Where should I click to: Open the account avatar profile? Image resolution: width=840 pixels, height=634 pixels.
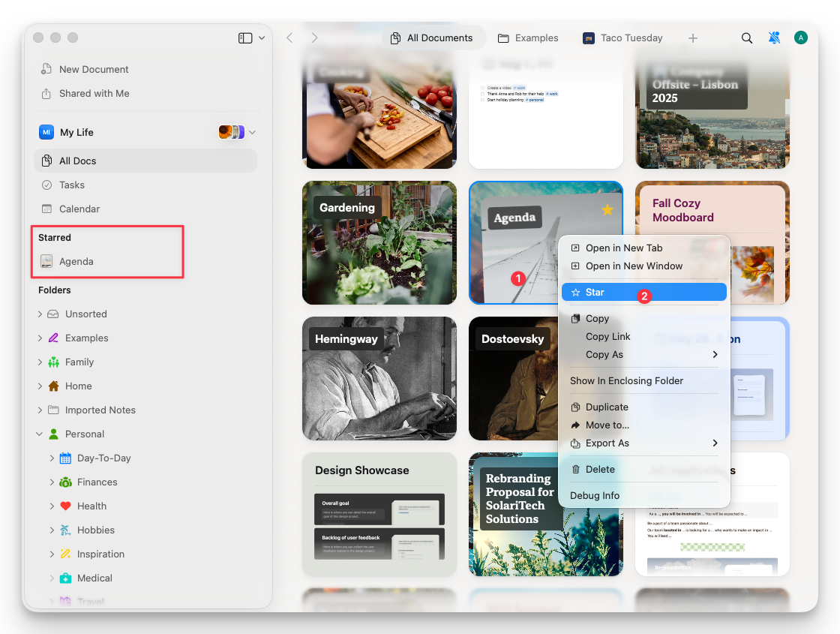pos(800,37)
